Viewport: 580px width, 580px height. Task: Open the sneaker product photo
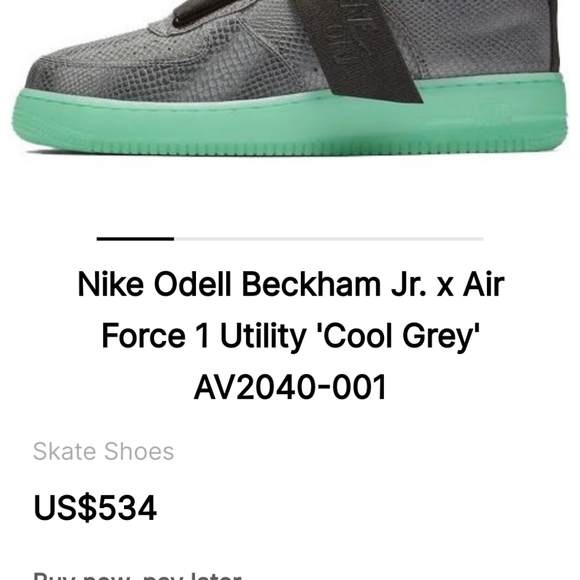[290, 80]
